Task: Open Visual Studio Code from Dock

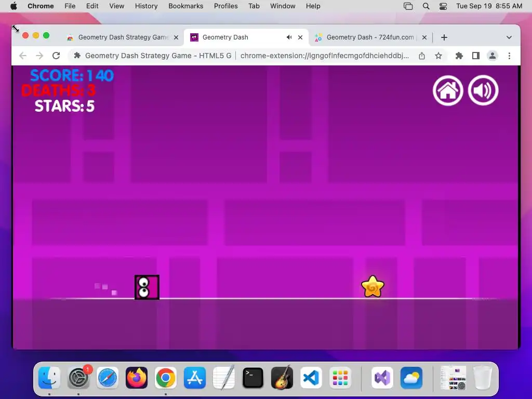Action: click(x=311, y=378)
